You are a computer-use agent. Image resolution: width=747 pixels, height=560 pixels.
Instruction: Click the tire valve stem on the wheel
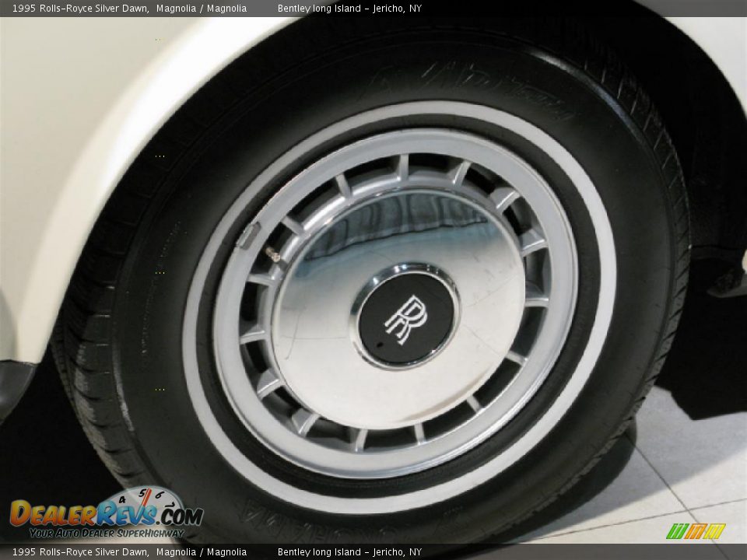273,254
